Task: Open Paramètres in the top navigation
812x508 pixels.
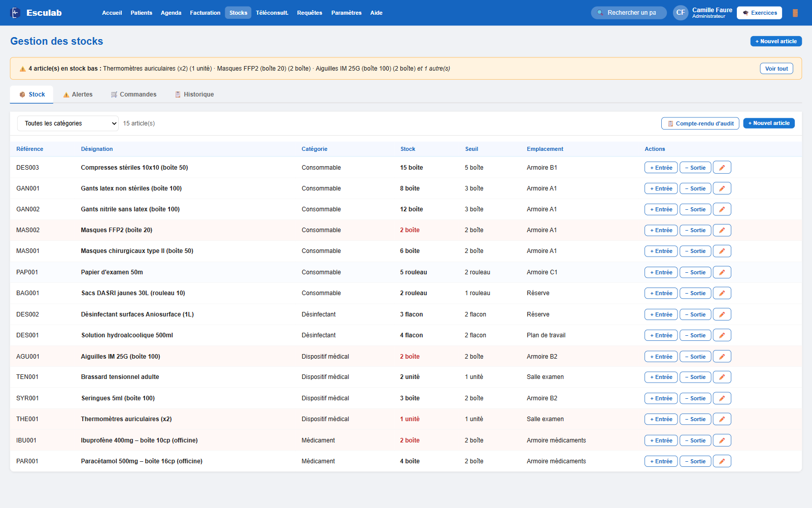Action: (x=347, y=13)
